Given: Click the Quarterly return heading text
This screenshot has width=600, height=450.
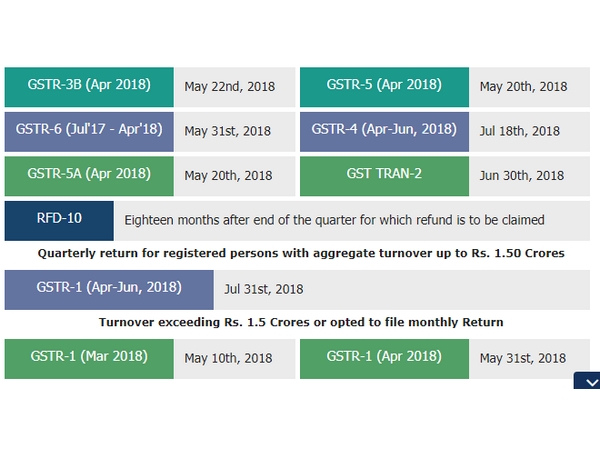Looking at the screenshot, I should [x=300, y=254].
